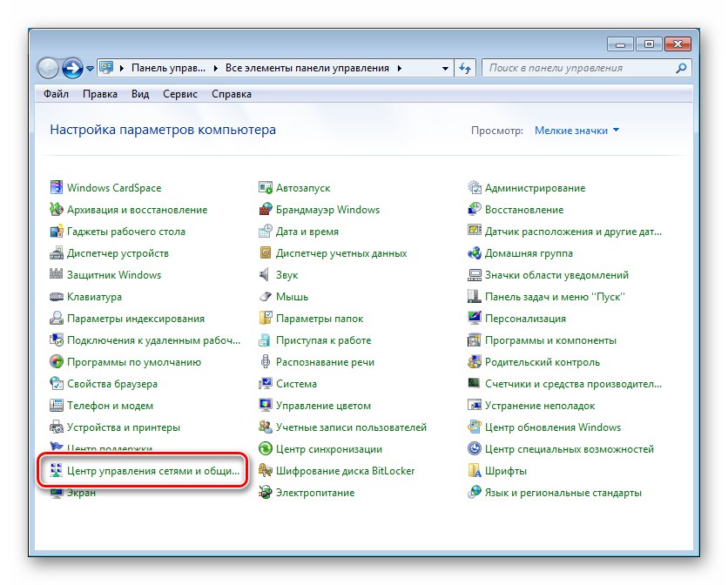Select Все элементы панели управления breadcrumb
This screenshot has width=728, height=585.
click(x=307, y=68)
